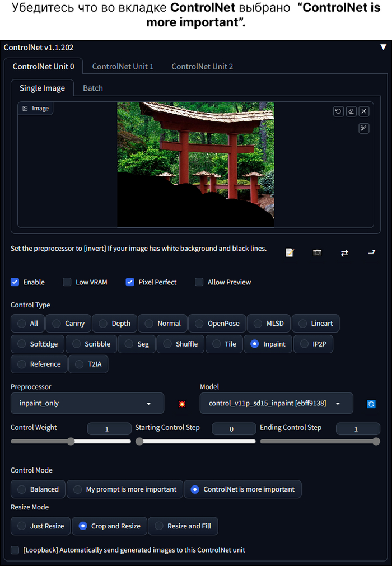Switch to the Batch tab
This screenshot has height=566, width=392.
[x=93, y=88]
